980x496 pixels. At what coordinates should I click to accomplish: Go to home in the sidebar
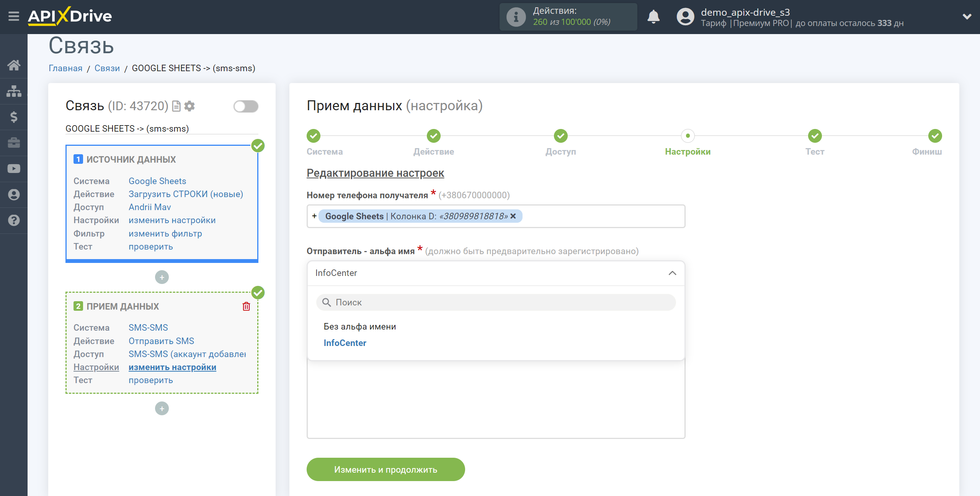pos(14,65)
